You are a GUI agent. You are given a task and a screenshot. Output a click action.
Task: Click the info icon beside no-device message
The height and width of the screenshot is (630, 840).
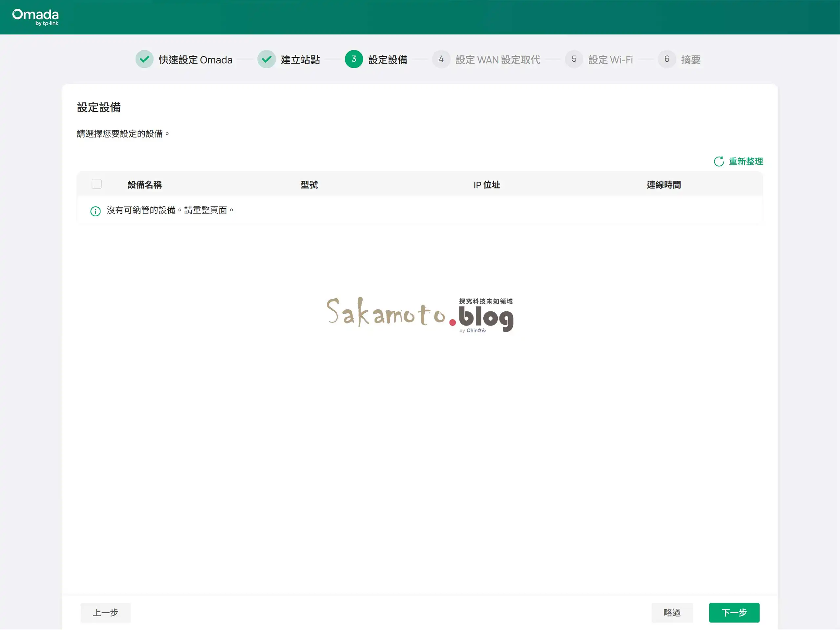95,211
